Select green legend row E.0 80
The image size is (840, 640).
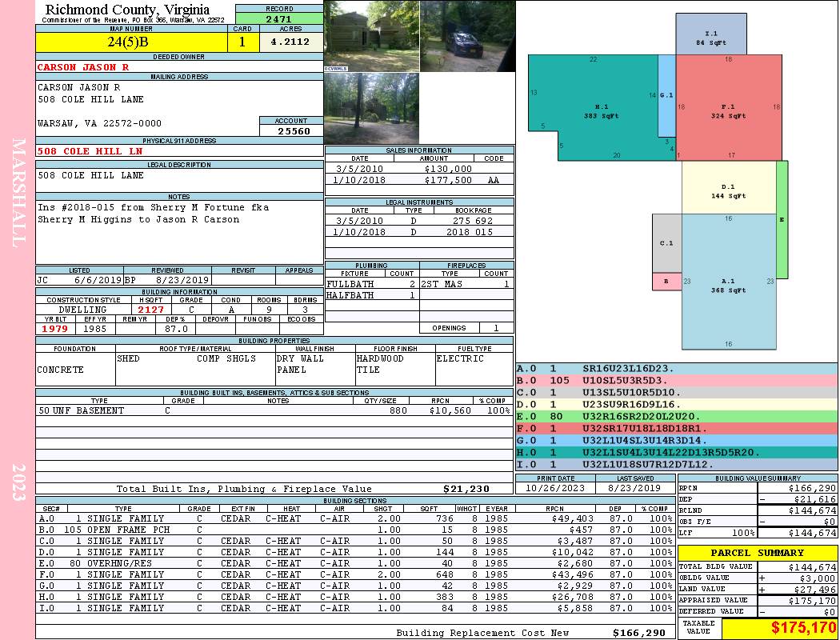pyautogui.click(x=676, y=416)
